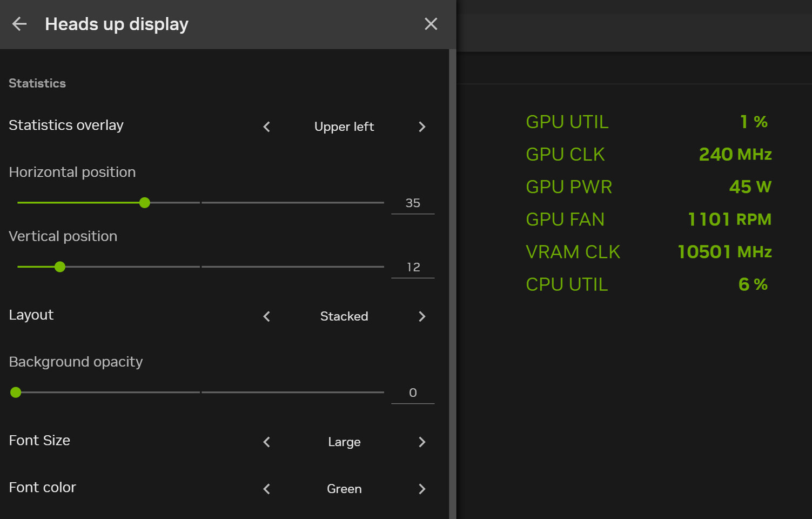Click the left chevron for Statistics overlay position
This screenshot has width=812, height=519.
click(x=266, y=127)
